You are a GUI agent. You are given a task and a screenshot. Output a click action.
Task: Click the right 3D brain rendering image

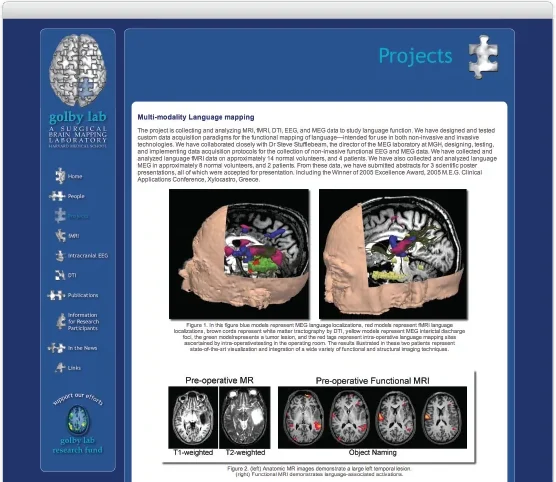(x=393, y=254)
